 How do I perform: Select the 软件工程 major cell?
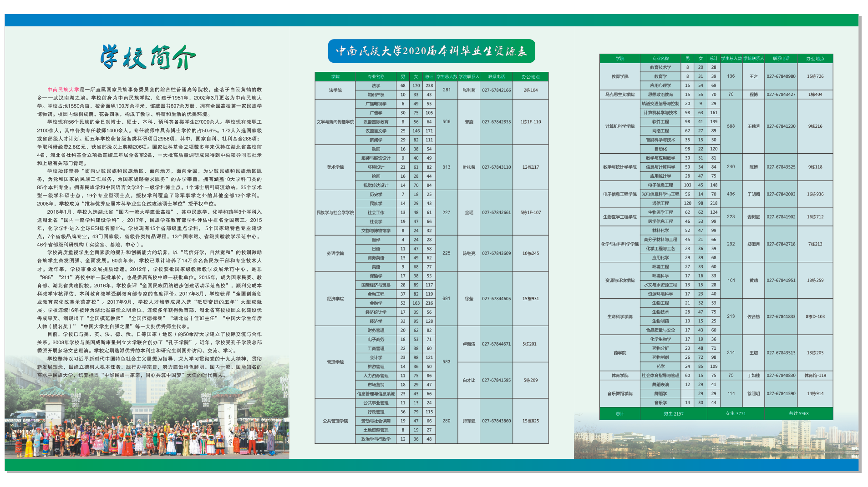click(x=660, y=122)
